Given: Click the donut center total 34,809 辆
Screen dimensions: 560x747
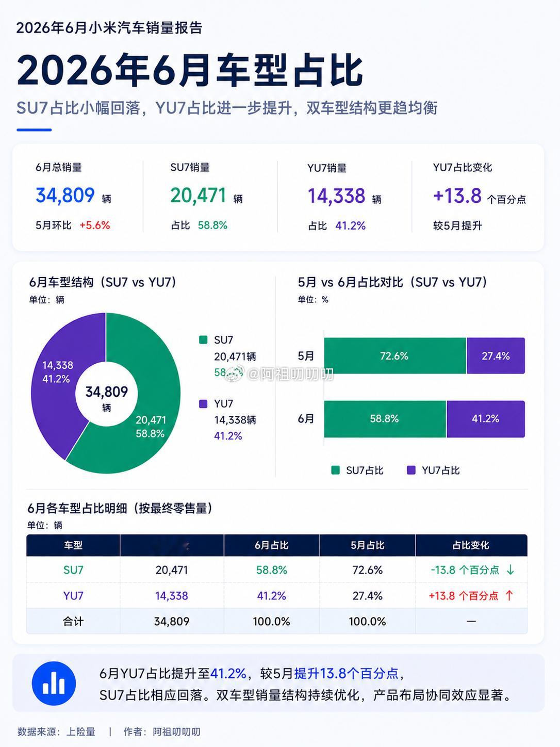Looking at the screenshot, I should pos(106,398).
